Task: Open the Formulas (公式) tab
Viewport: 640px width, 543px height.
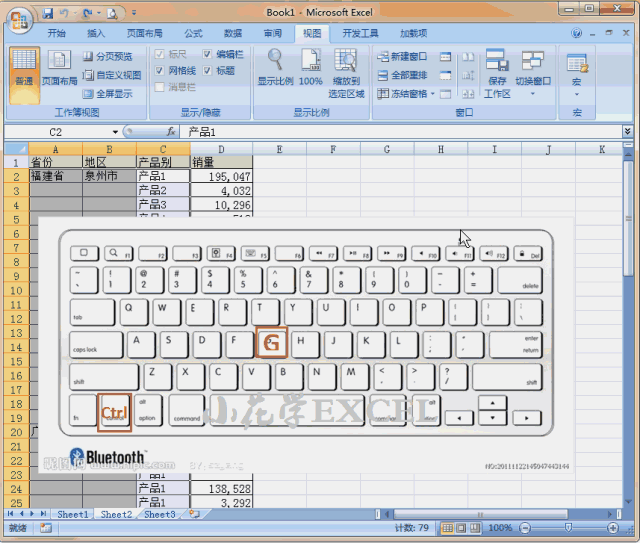Action: [193, 33]
